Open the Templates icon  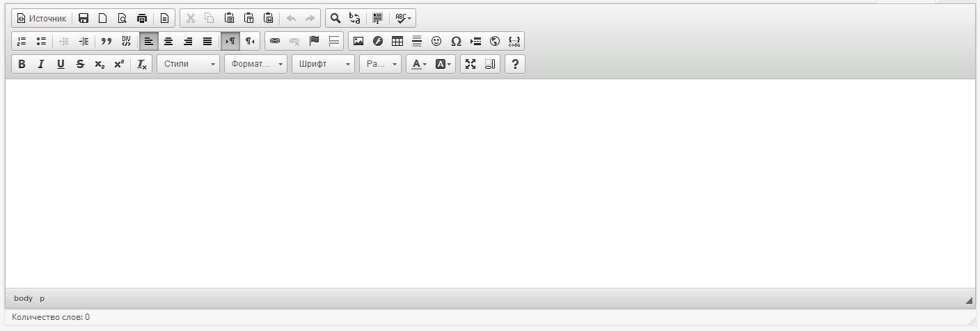(164, 19)
